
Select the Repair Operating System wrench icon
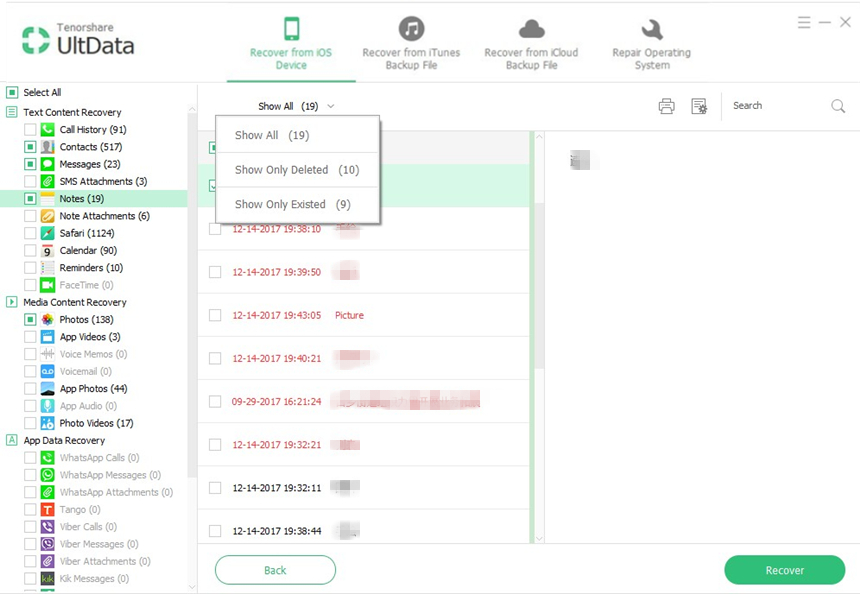pos(652,30)
